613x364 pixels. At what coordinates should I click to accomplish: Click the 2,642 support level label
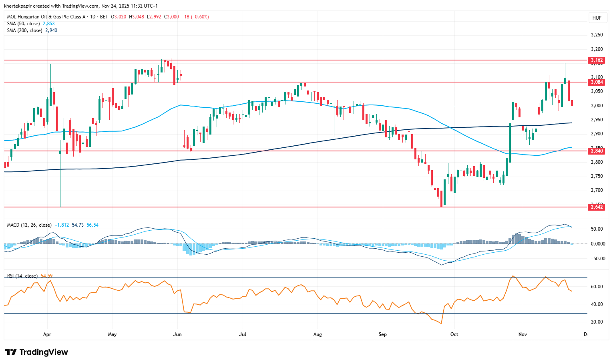pos(596,207)
